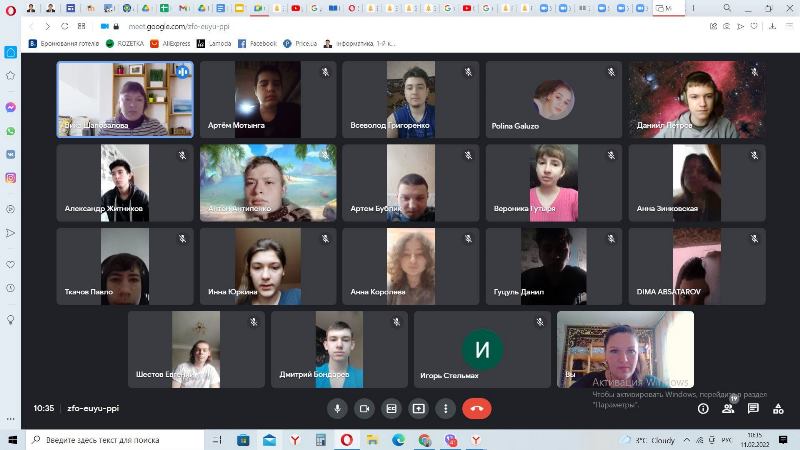Open the in-call chat panel
This screenshot has width=800, height=450.
click(753, 408)
